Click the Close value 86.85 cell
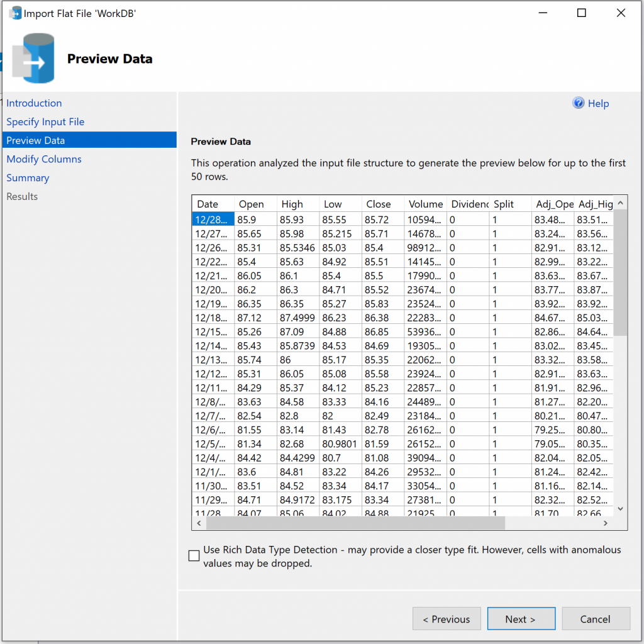 click(383, 331)
